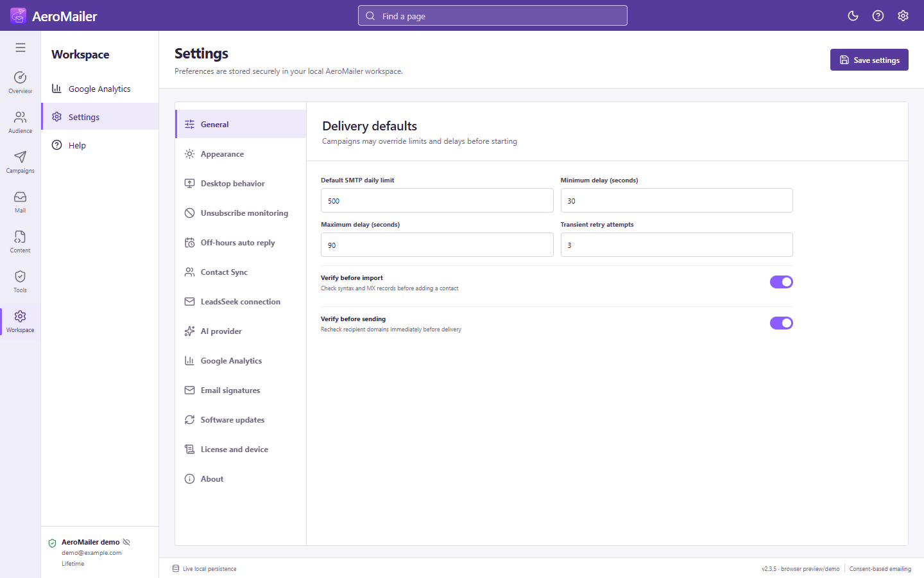Click the AeroMailer logo icon
Viewport: 924px width, 578px height.
[18, 15]
